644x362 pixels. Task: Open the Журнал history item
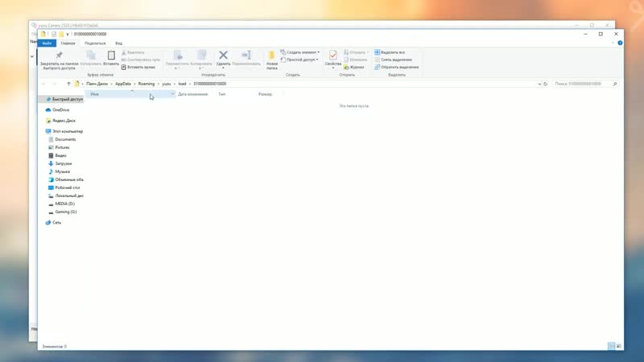point(353,67)
